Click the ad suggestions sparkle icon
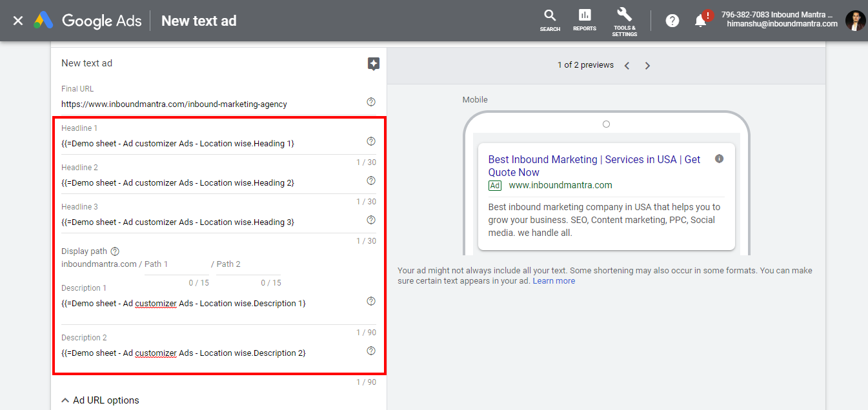 [x=374, y=63]
